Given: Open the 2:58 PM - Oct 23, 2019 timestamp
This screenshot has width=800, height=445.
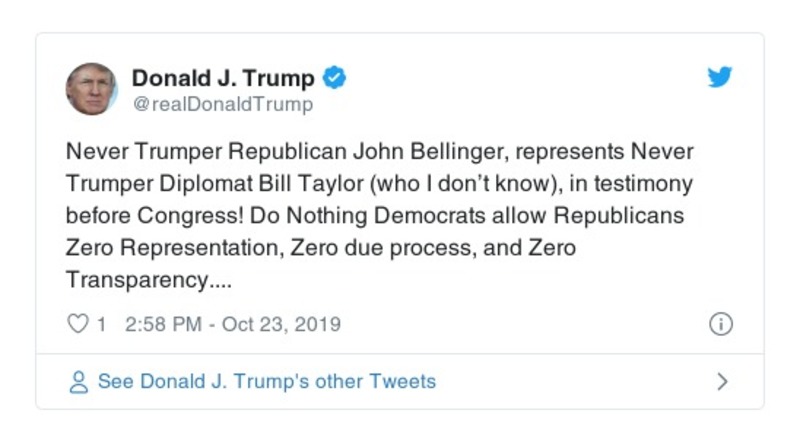Looking at the screenshot, I should click(x=233, y=324).
